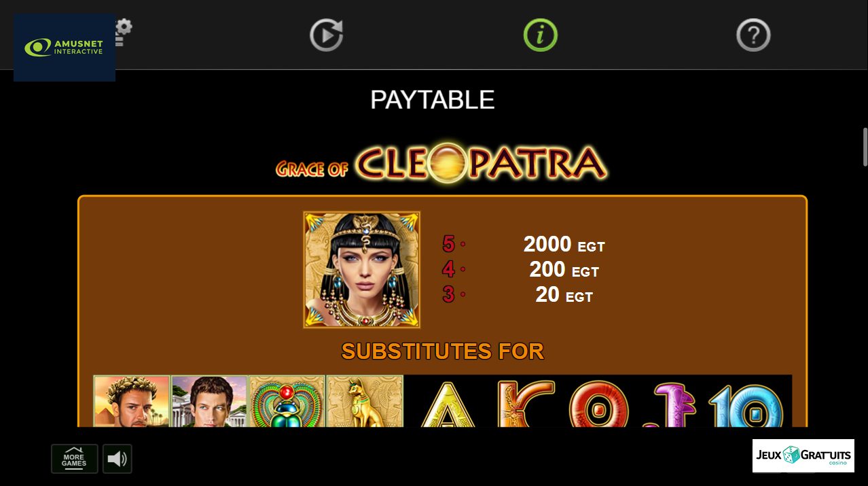
Task: Click the vertical scrollbar thumb
Action: 865,147
